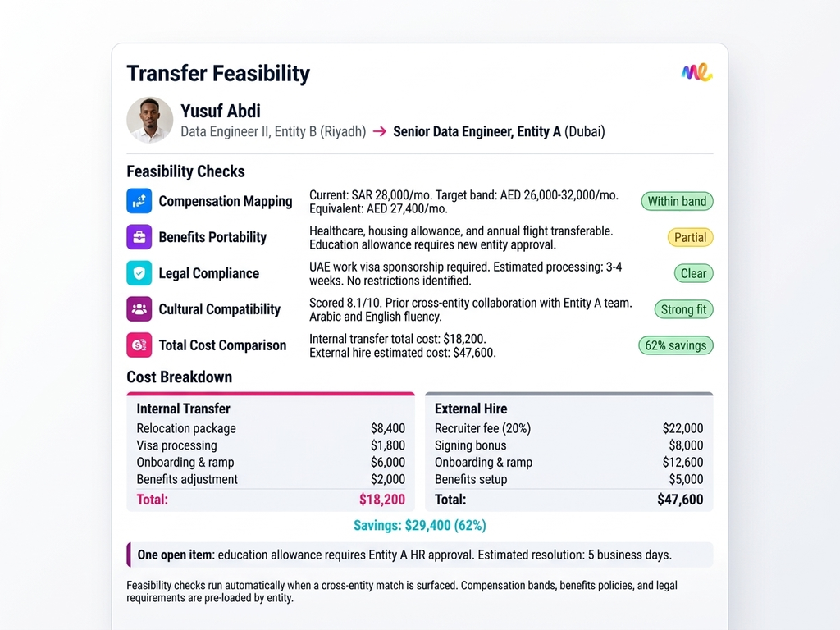Click the Total Cost Comparison icon
Screen dimensions: 840x630
pyautogui.click(x=139, y=345)
